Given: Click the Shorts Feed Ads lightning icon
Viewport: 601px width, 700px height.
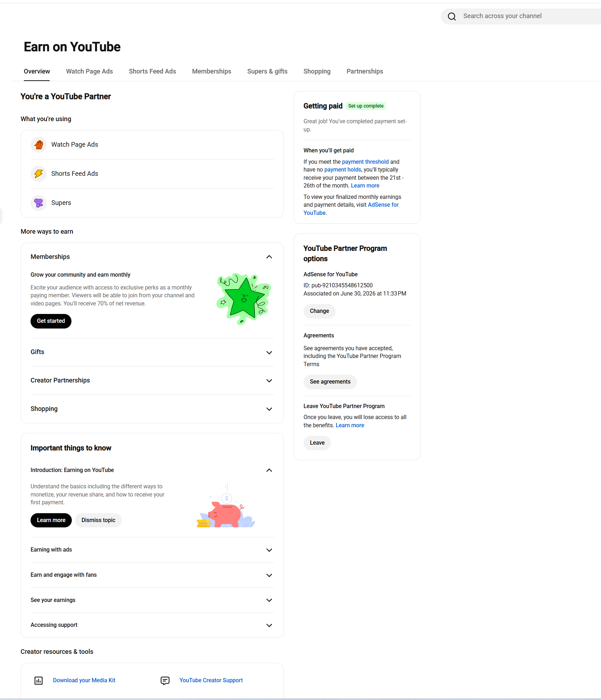Looking at the screenshot, I should click(x=39, y=174).
